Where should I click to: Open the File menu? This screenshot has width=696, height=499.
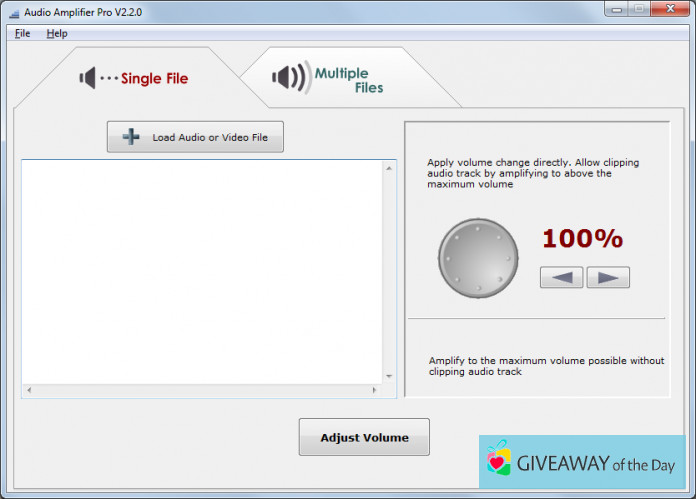tap(22, 33)
